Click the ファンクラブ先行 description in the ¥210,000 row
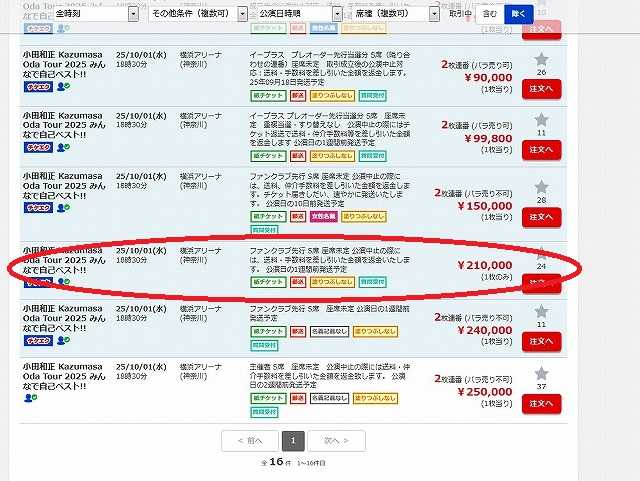 click(x=329, y=260)
